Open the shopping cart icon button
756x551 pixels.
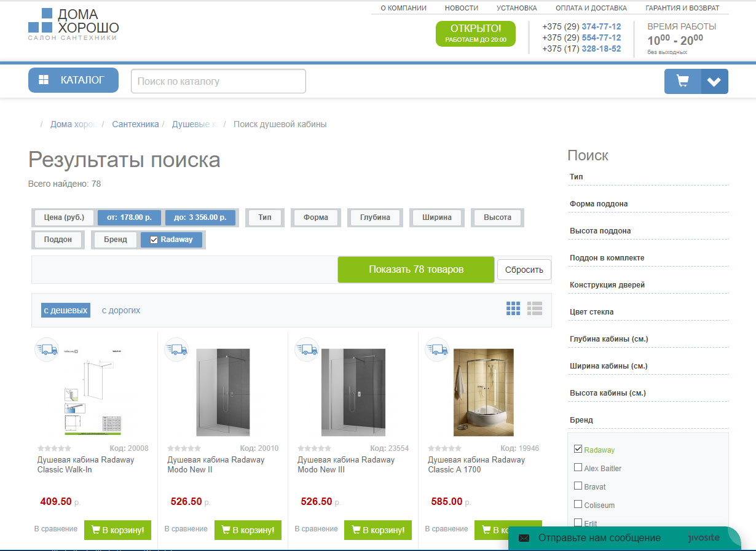pyautogui.click(x=682, y=81)
